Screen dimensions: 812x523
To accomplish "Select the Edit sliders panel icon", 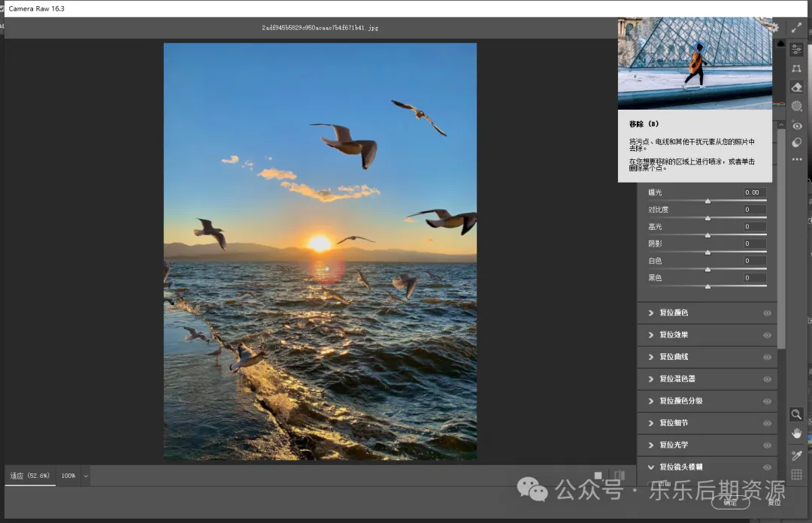I will [x=797, y=49].
